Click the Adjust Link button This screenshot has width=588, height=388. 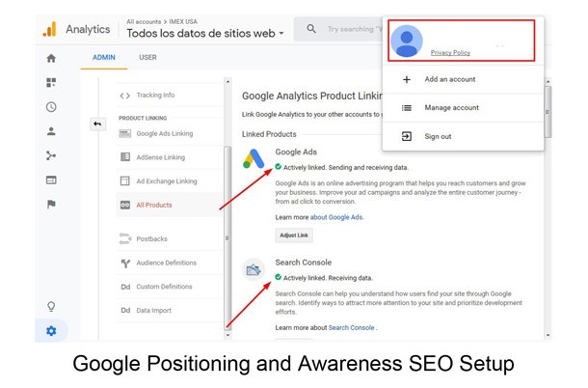click(x=294, y=236)
